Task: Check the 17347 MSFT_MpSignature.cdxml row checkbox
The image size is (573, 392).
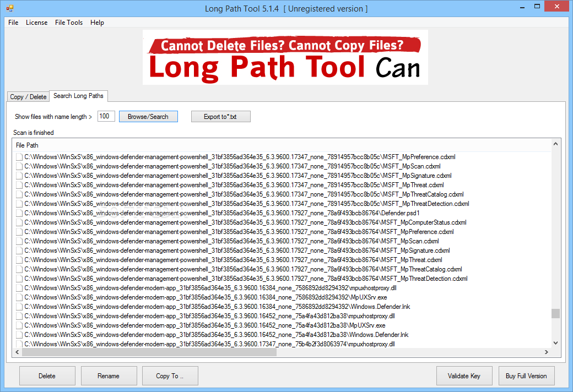Action: (19, 176)
